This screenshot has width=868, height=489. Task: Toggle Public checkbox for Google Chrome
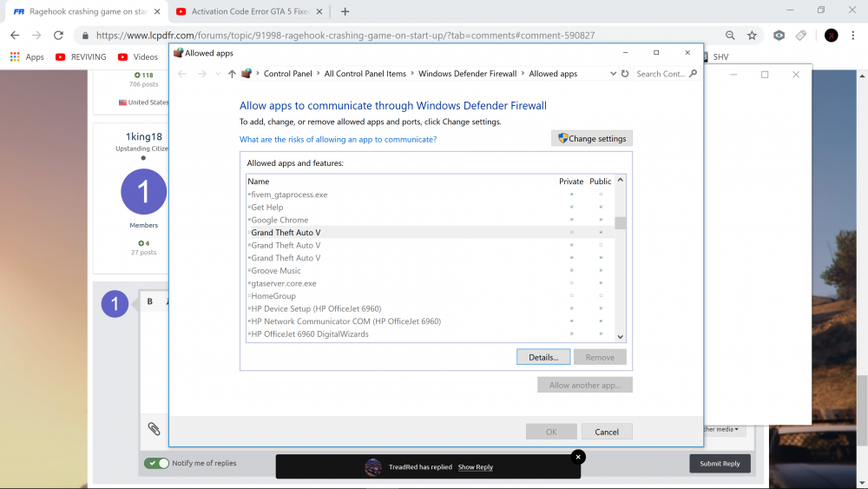point(601,220)
